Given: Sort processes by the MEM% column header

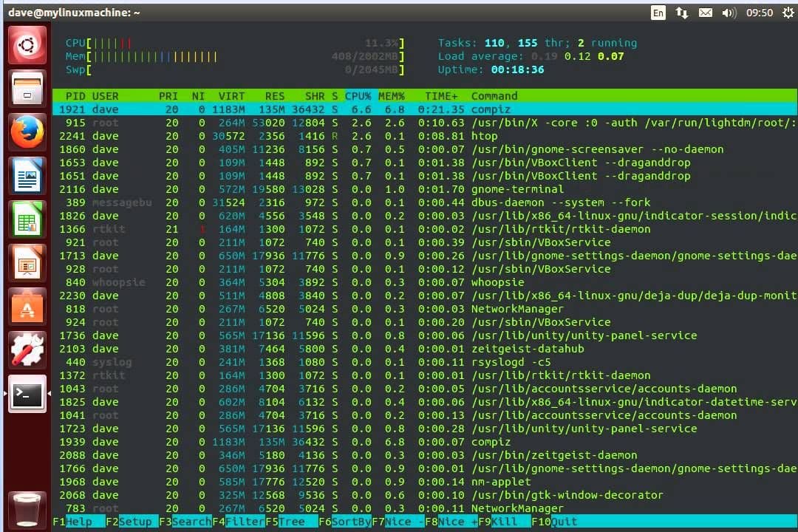Looking at the screenshot, I should click(x=392, y=96).
